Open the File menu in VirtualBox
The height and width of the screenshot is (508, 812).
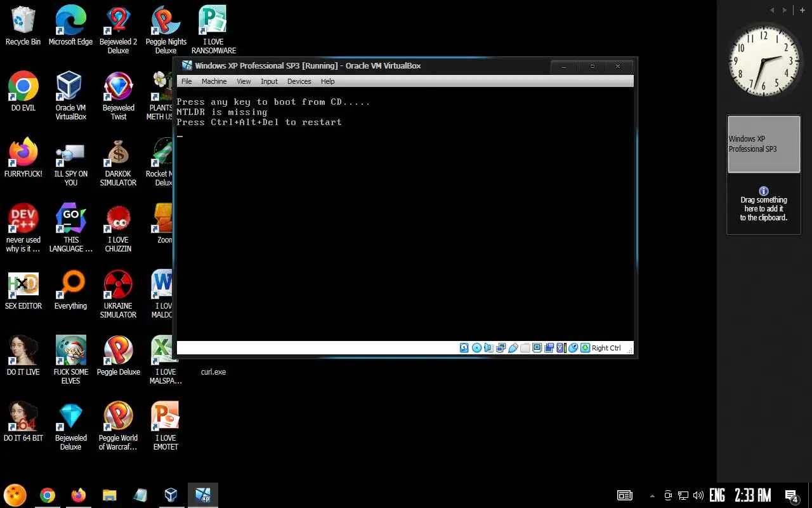(x=187, y=81)
